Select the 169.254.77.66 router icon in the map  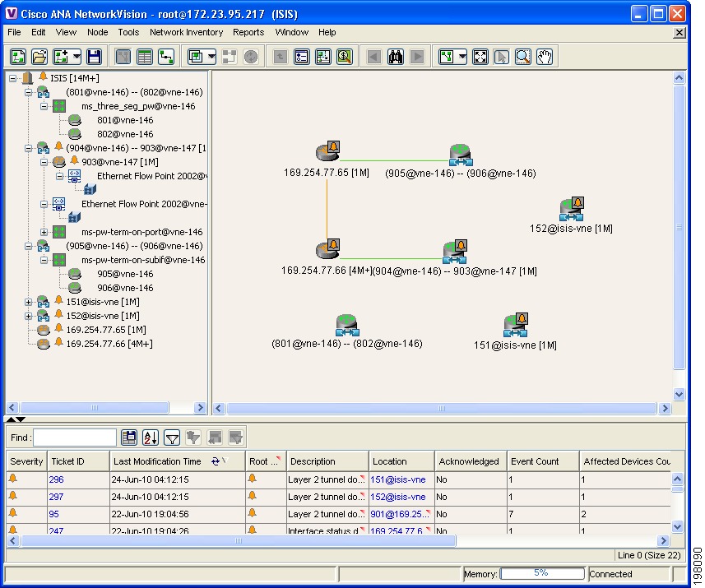pyautogui.click(x=327, y=249)
